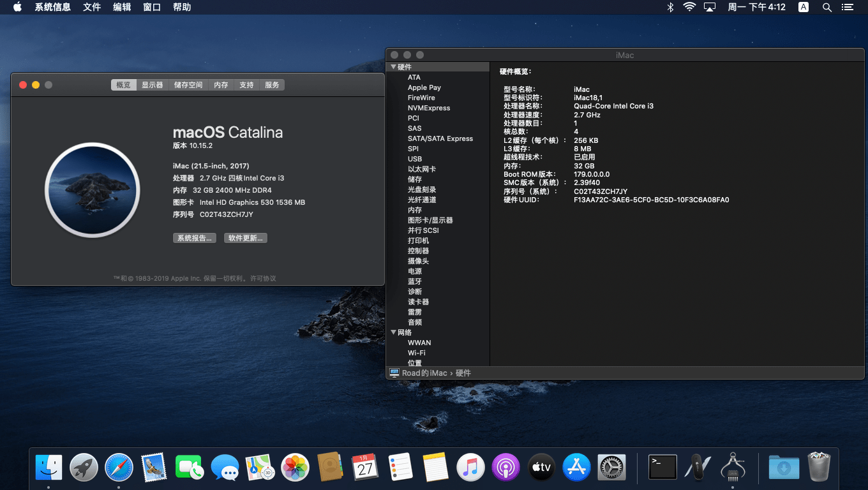Image resolution: width=868 pixels, height=490 pixels.
Task: Open Safari compass icon in Dock
Action: (x=119, y=468)
